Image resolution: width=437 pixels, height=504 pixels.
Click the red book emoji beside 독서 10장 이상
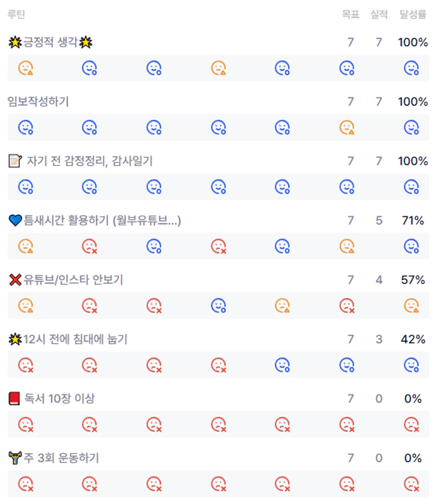pos(15,399)
